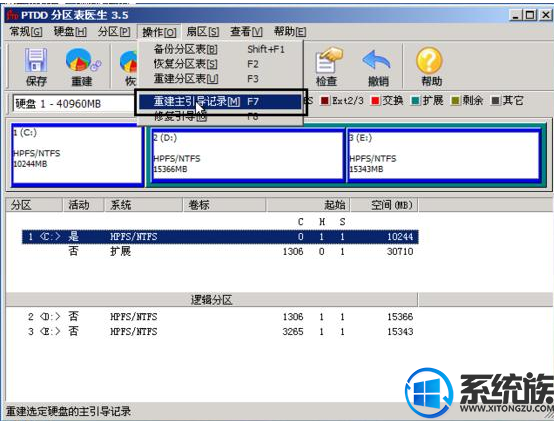The image size is (554, 421).
Task: Open the 硬盘[H] menu
Action: pyautogui.click(x=70, y=32)
